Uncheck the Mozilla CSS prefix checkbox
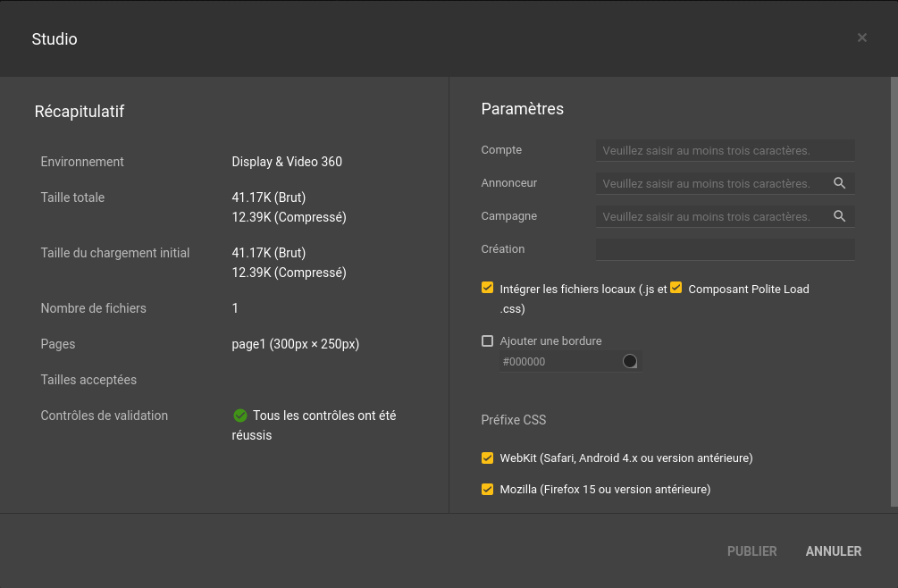 [487, 490]
